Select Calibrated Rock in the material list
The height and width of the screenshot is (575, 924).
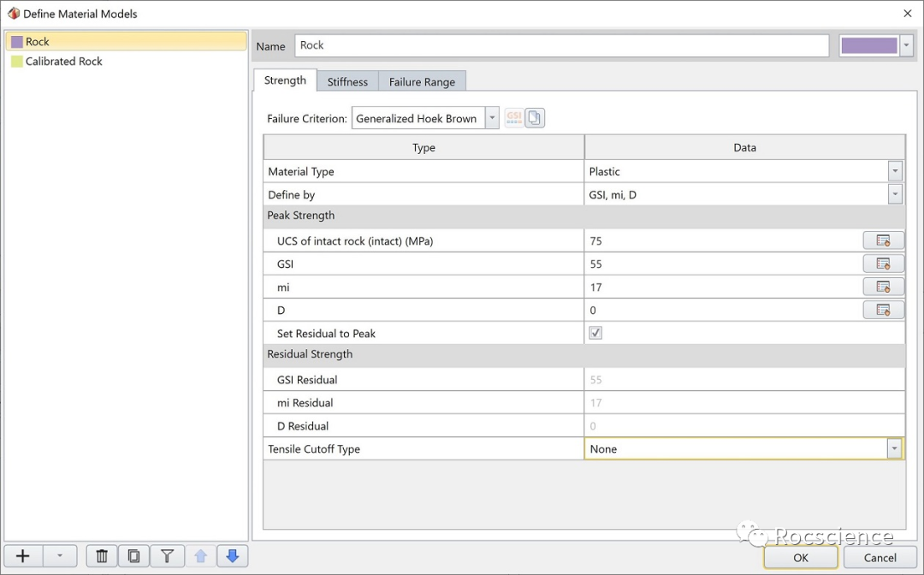click(64, 62)
